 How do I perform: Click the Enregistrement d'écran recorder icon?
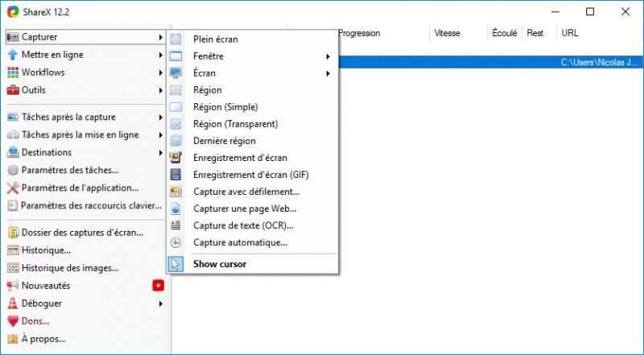[x=175, y=158]
